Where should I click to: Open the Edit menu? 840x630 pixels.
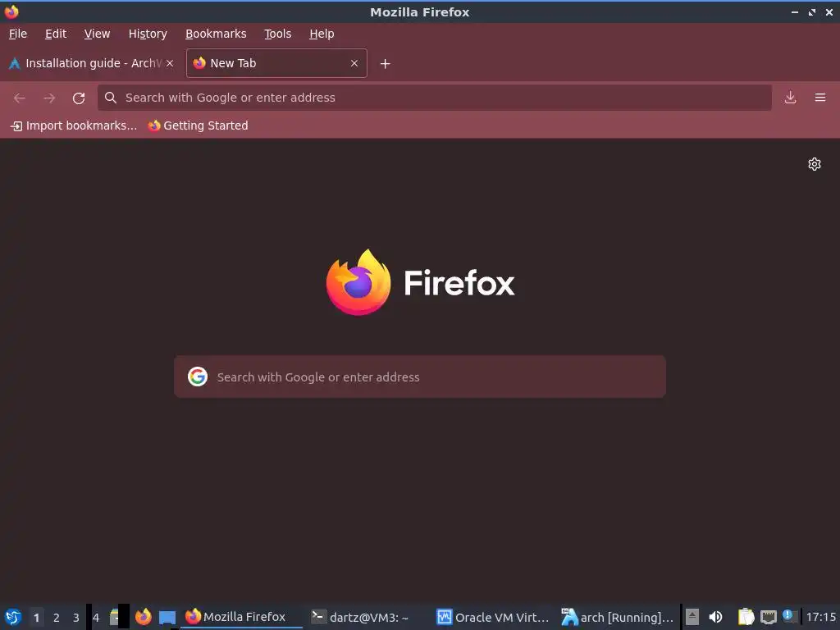[56, 34]
